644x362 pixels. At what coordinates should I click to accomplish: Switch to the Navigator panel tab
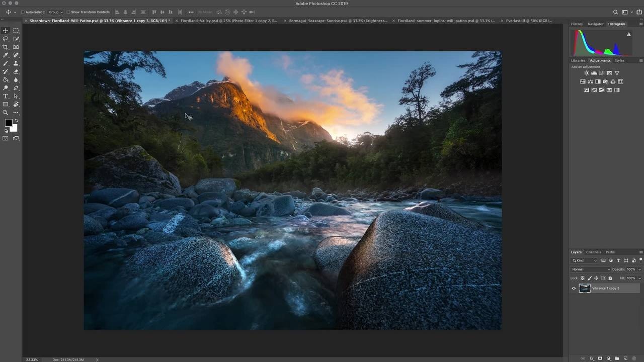click(595, 24)
